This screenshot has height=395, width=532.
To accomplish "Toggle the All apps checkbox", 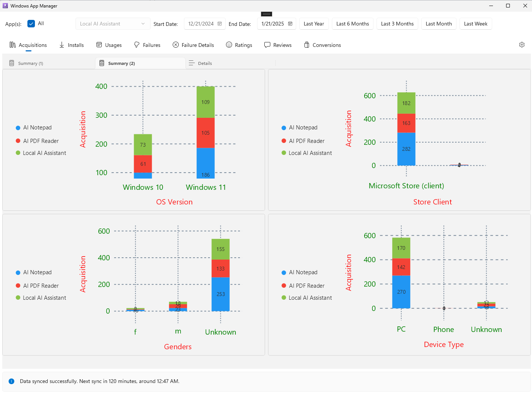I will (x=31, y=24).
